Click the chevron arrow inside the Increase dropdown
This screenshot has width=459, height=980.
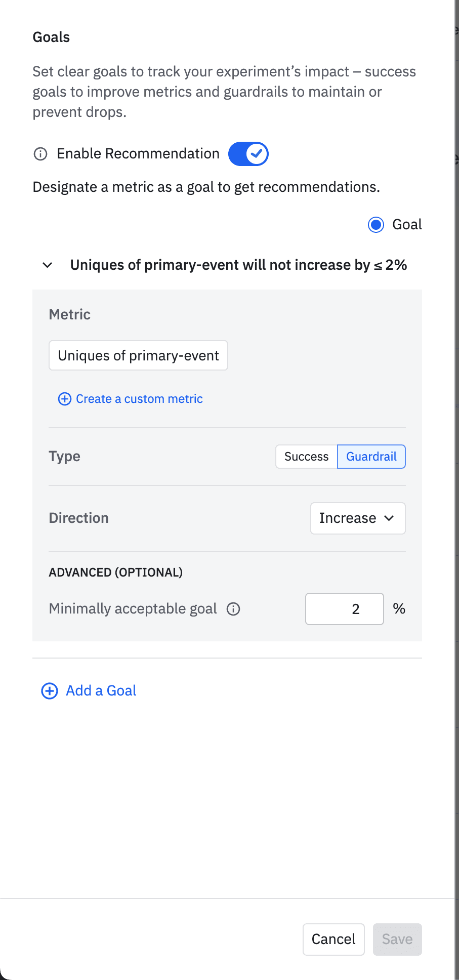tap(389, 518)
